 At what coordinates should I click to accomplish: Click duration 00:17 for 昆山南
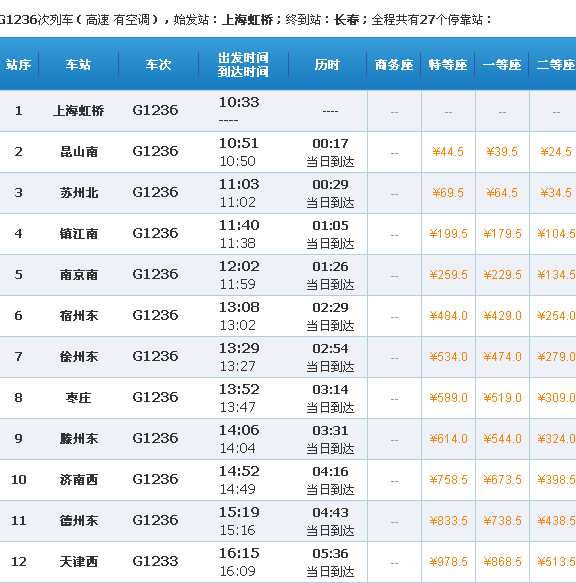(330, 144)
